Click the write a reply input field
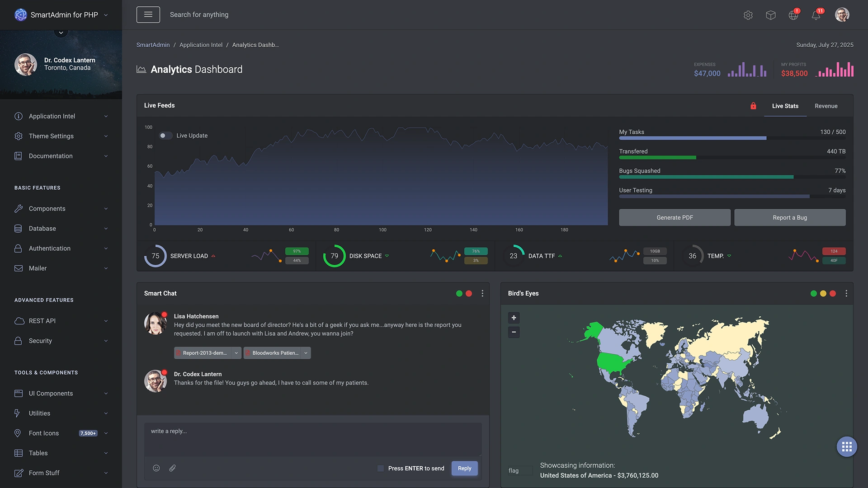This screenshot has height=488, width=868. click(x=312, y=438)
